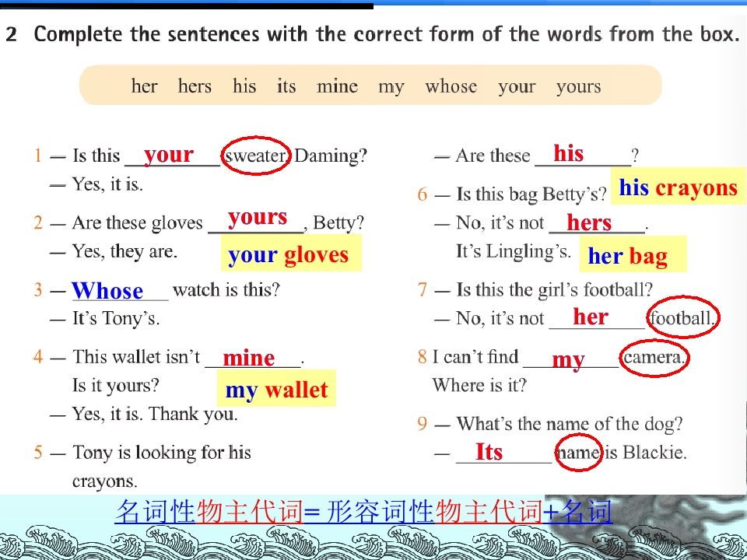Click the red-circled word "name"
The height and width of the screenshot is (560, 747).
pos(578,453)
